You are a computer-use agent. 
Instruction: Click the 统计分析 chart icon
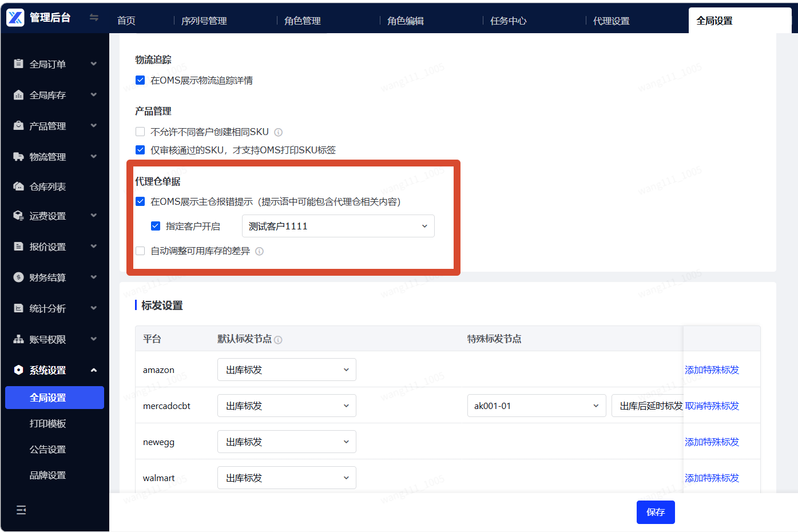18,308
